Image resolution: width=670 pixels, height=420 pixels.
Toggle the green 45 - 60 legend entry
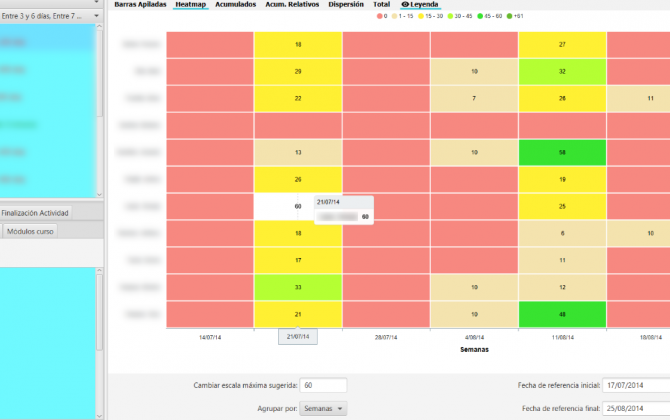coord(490,16)
